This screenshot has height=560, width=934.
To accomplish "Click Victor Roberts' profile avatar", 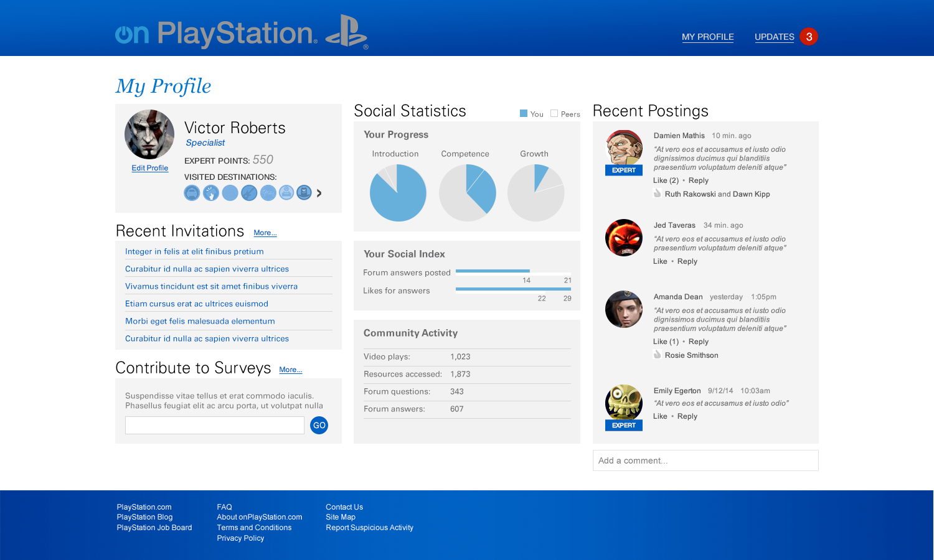I will click(149, 134).
